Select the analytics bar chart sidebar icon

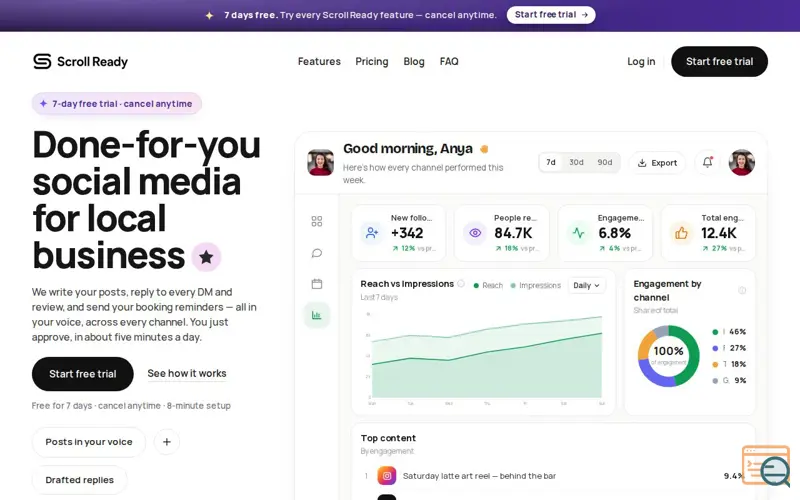pos(317,315)
